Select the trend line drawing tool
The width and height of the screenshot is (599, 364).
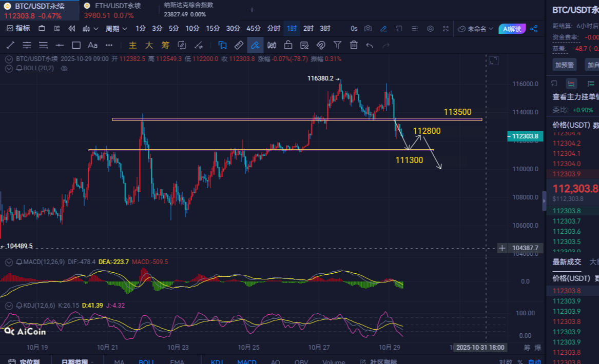tap(10, 45)
